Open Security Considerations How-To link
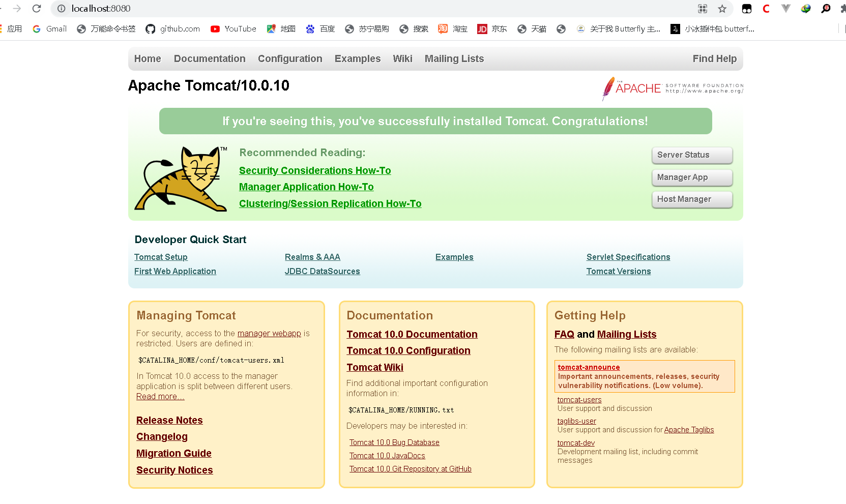This screenshot has width=846, height=504. tap(315, 170)
